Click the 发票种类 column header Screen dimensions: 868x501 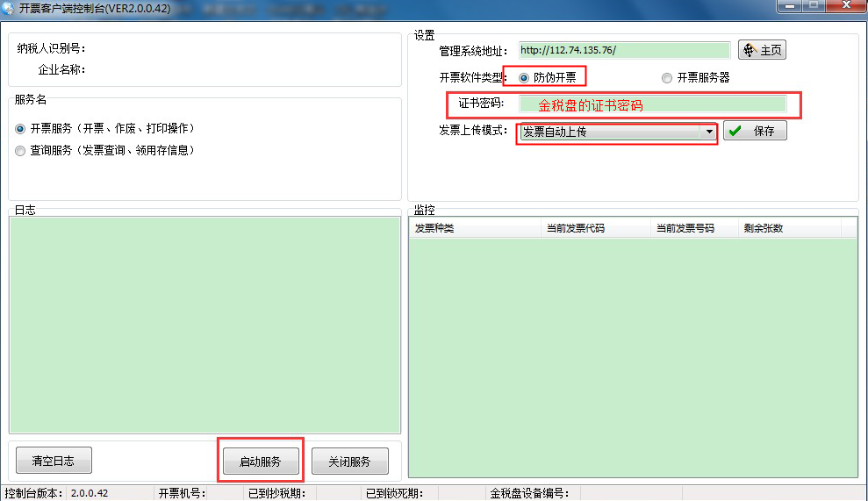tap(475, 228)
